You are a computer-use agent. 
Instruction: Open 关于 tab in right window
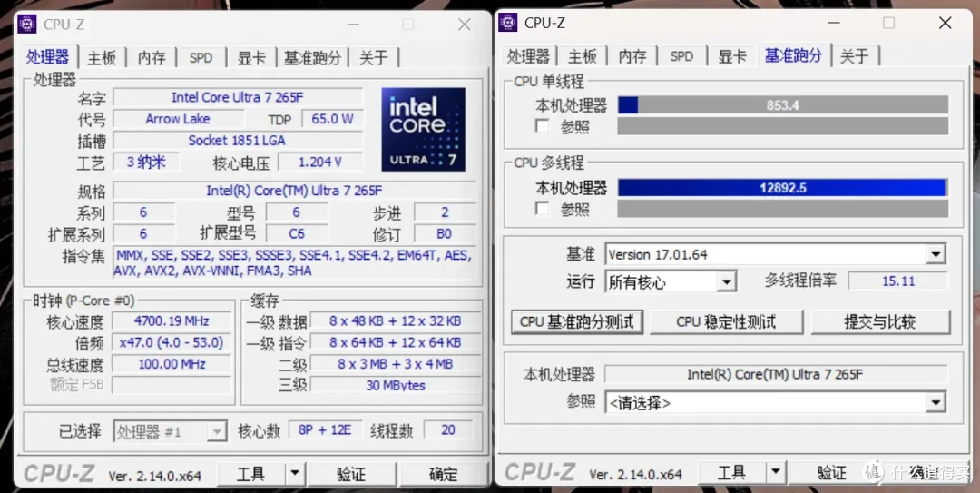(855, 56)
